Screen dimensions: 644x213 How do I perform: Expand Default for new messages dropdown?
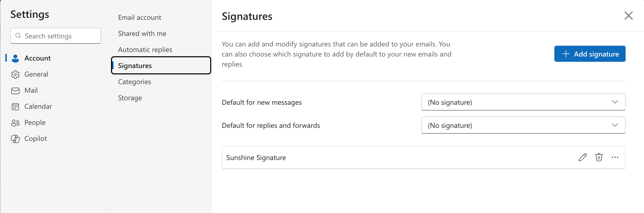[523, 102]
